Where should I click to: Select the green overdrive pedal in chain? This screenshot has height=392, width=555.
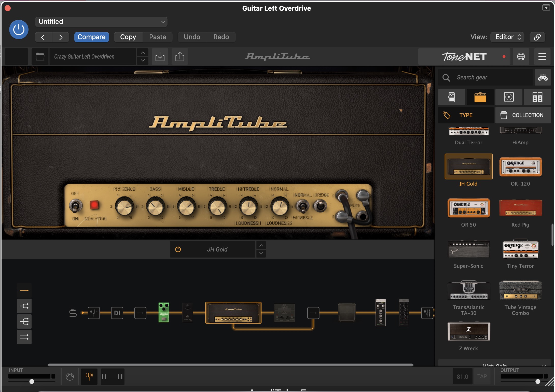[164, 312]
